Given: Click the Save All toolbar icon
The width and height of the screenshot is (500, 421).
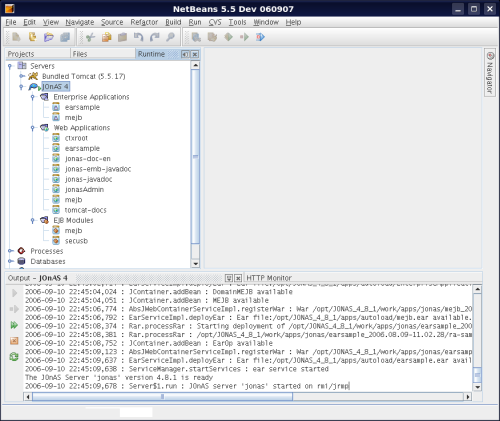Looking at the screenshot, I should click(65, 37).
